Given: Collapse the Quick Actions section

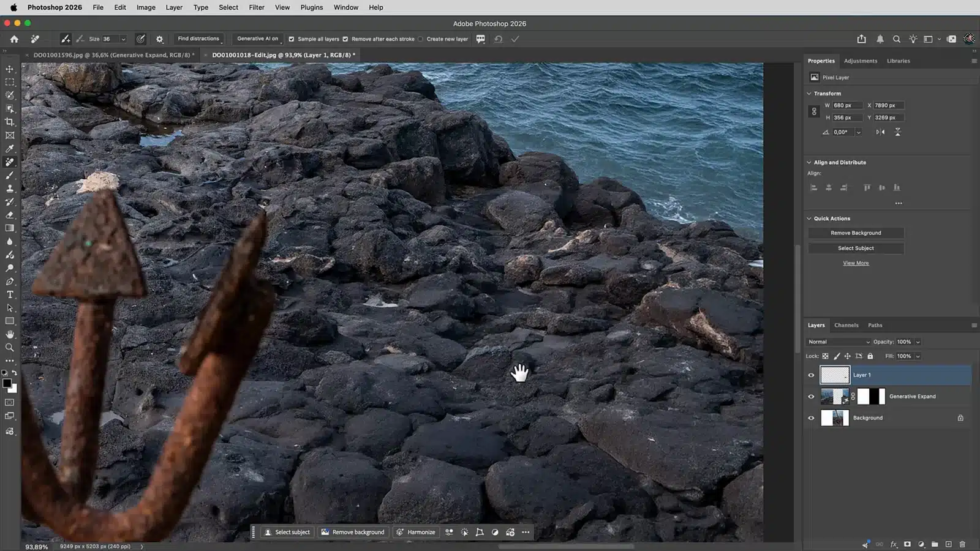Looking at the screenshot, I should (x=809, y=219).
